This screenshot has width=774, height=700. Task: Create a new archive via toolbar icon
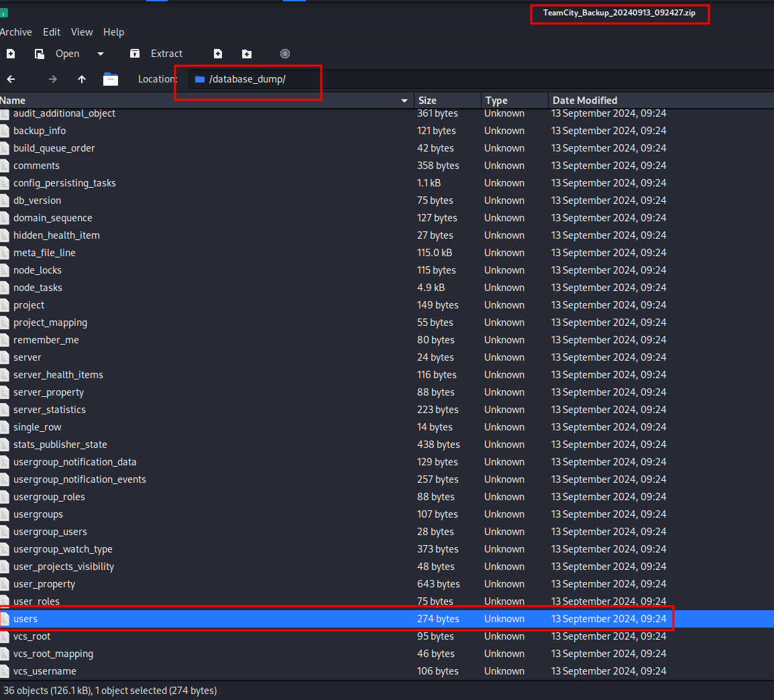point(11,54)
